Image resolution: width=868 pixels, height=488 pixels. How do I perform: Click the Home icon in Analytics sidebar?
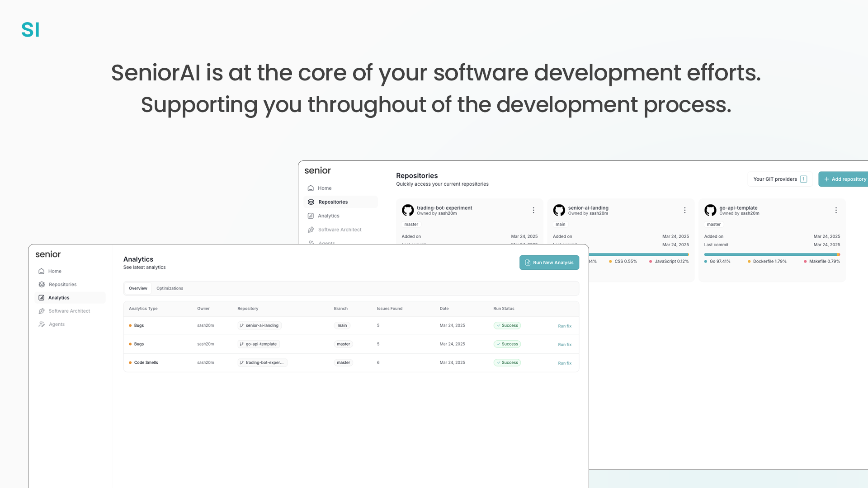tap(42, 271)
